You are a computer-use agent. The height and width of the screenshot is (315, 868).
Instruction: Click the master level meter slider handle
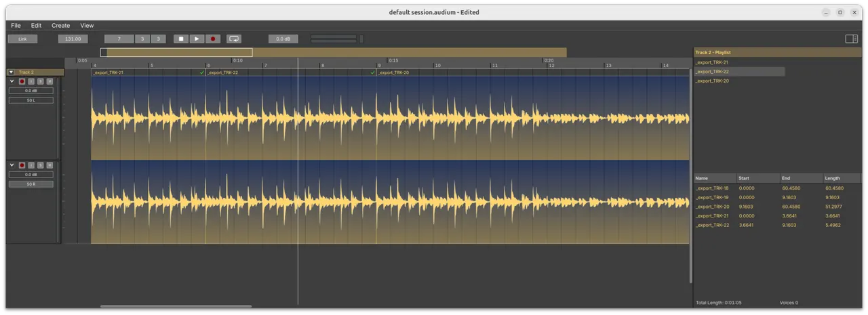[x=361, y=39]
